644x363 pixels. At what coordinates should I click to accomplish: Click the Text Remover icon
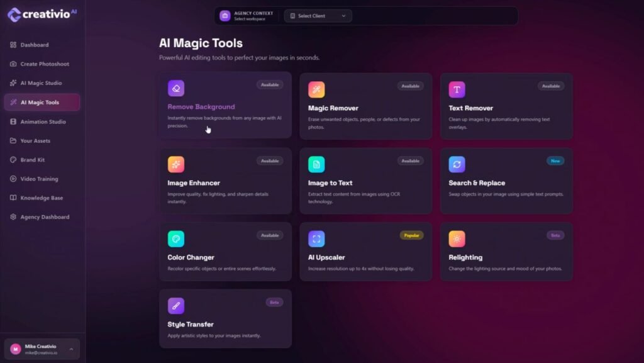(x=457, y=90)
